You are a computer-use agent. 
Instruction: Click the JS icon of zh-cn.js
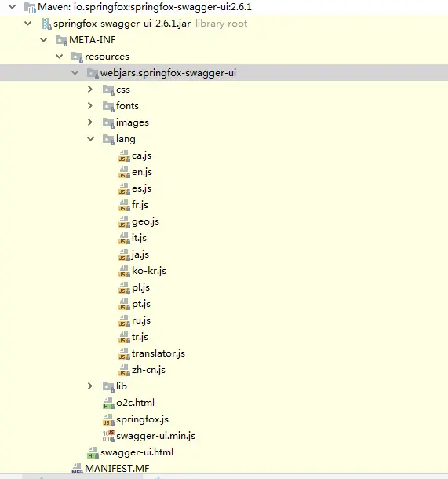[x=124, y=371]
